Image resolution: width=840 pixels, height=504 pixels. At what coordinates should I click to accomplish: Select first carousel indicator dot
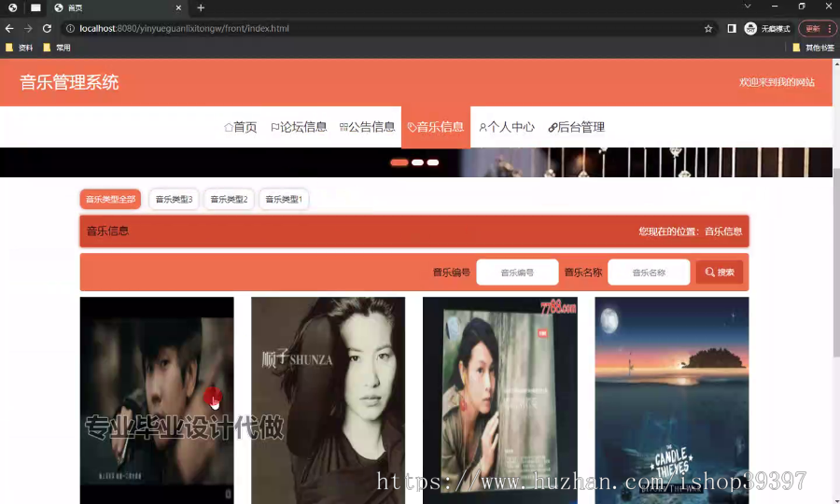[399, 162]
